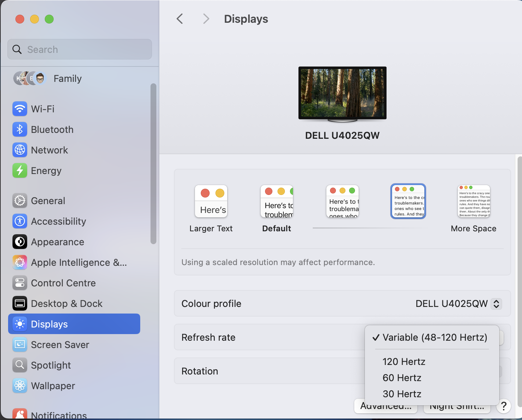Select the middle resolution thumbnail
Screen dimensions: 522x420
(x=342, y=201)
